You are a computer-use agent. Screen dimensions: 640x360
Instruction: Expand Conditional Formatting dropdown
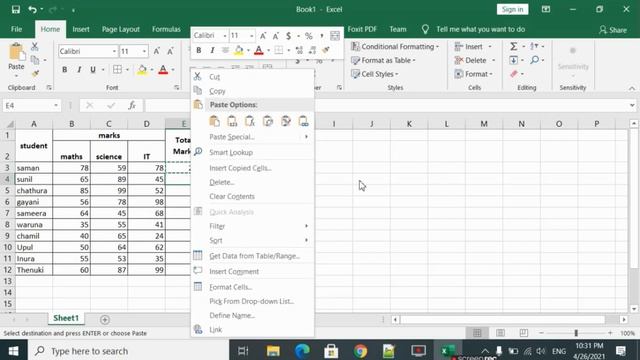pos(437,47)
